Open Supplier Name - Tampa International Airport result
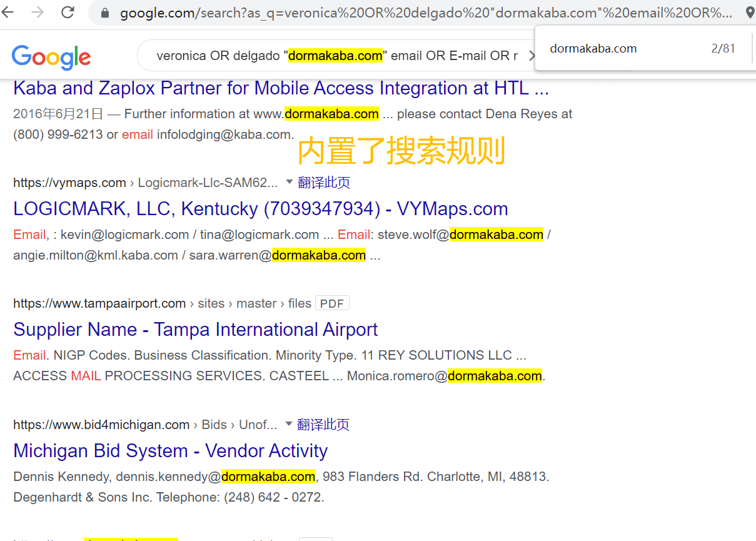 (196, 330)
